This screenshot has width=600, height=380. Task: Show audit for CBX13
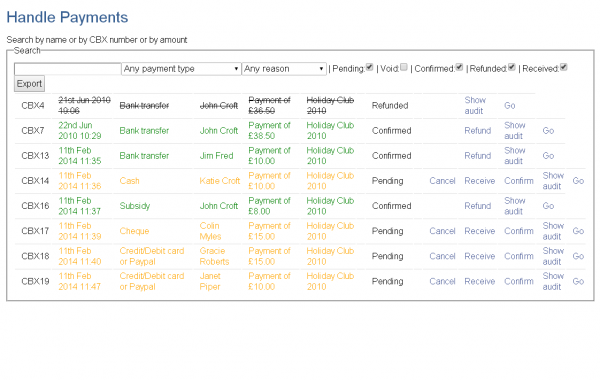515,156
